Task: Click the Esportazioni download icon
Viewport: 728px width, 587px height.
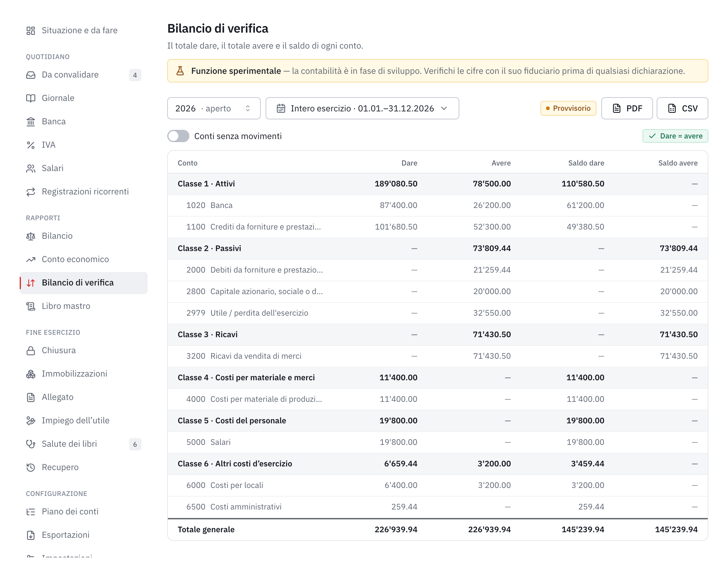Action: point(31,535)
